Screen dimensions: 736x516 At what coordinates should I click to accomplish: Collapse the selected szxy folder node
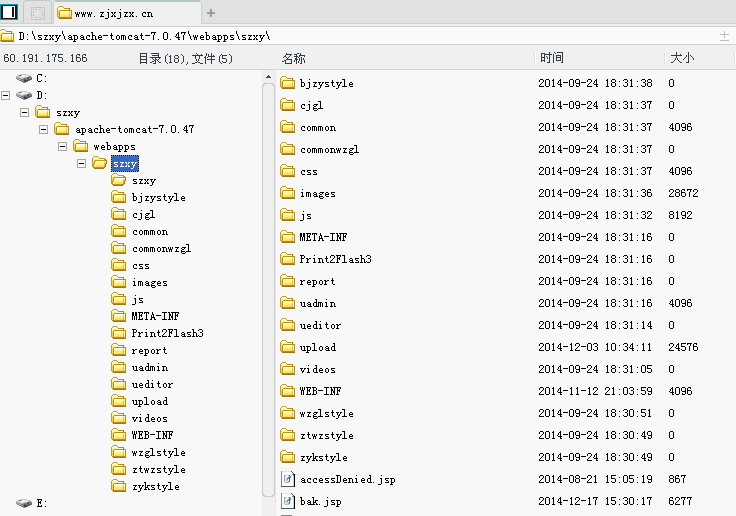pyautogui.click(x=81, y=163)
